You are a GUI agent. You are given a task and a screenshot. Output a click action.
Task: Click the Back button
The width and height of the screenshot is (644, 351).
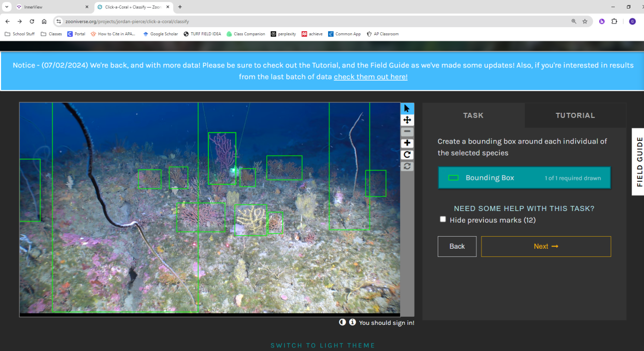click(457, 246)
